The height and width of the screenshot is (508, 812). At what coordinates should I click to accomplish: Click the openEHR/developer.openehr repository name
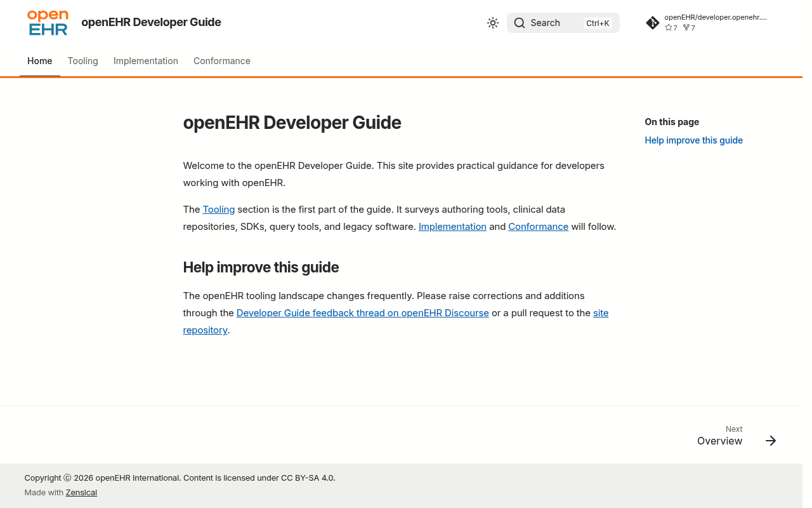click(716, 17)
